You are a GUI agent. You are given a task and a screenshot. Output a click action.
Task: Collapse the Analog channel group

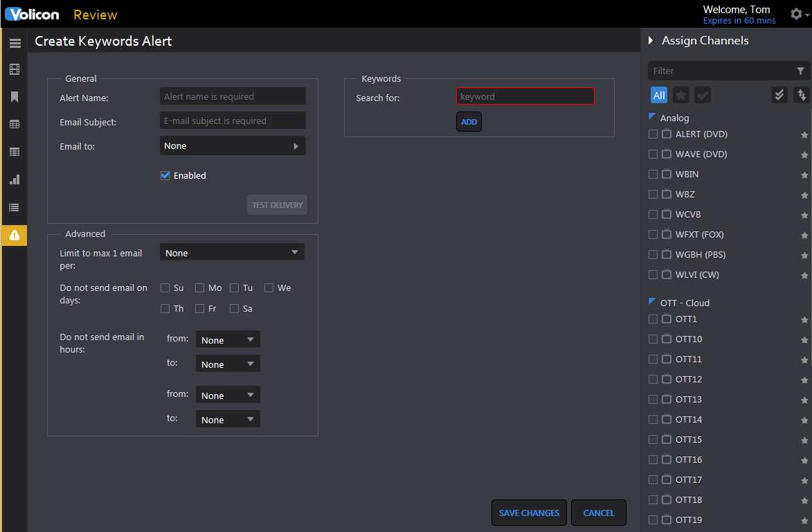[x=653, y=116]
